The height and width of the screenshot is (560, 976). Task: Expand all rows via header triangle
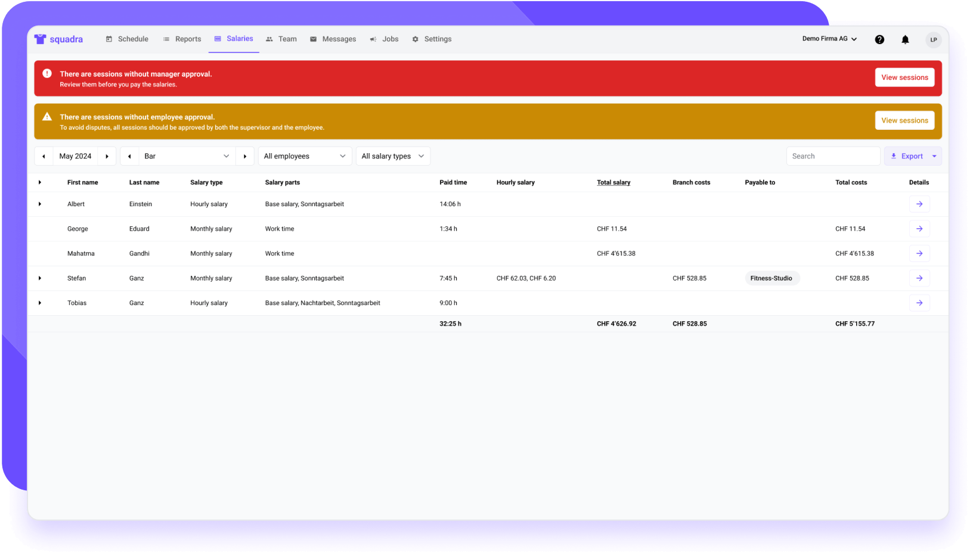point(40,182)
